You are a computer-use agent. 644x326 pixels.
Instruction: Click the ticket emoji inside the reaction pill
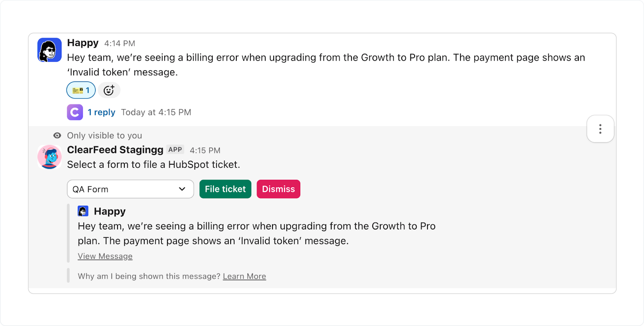click(x=77, y=90)
